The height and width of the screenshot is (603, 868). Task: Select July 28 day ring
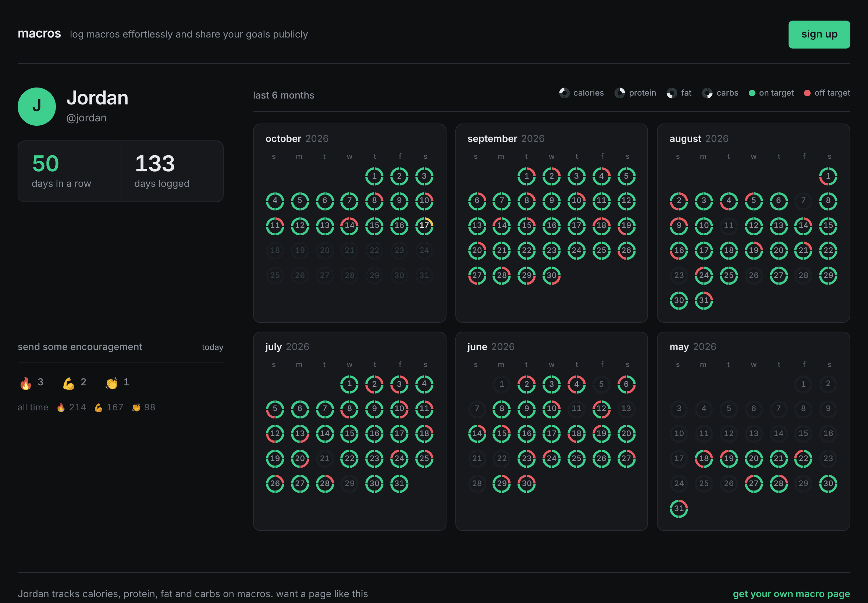[x=325, y=483]
